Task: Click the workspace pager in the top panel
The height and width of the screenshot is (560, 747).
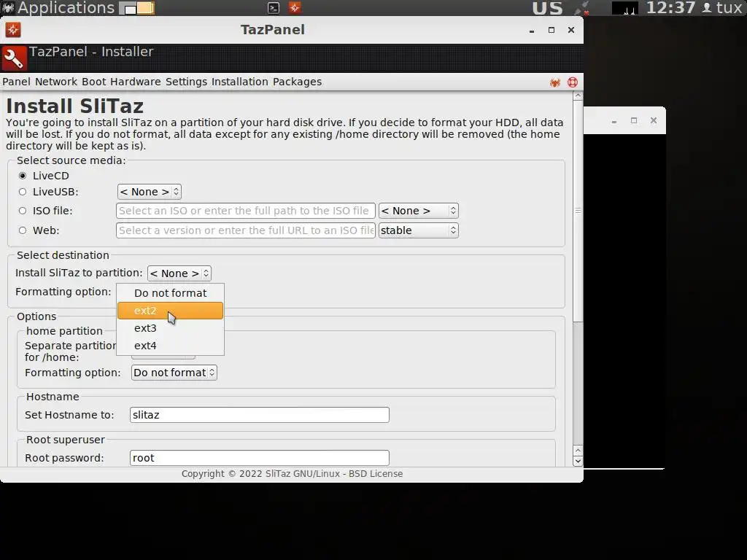Action: point(136,8)
